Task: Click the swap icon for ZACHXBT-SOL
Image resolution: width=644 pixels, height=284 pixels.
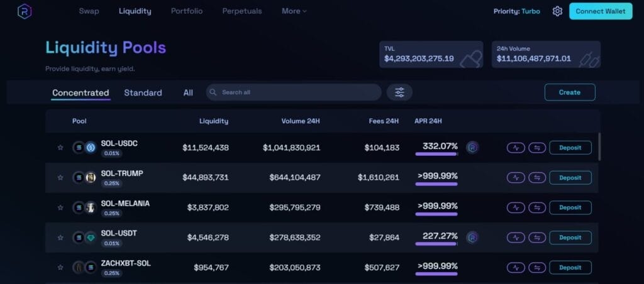Action: [x=537, y=267]
